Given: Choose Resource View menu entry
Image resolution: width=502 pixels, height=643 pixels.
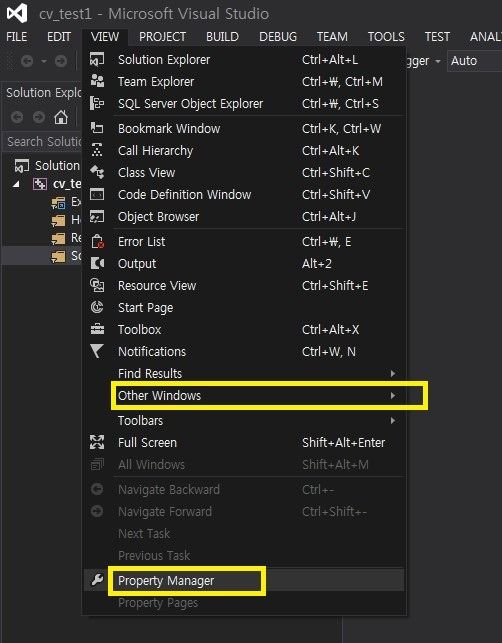Looking at the screenshot, I should pos(244,285).
